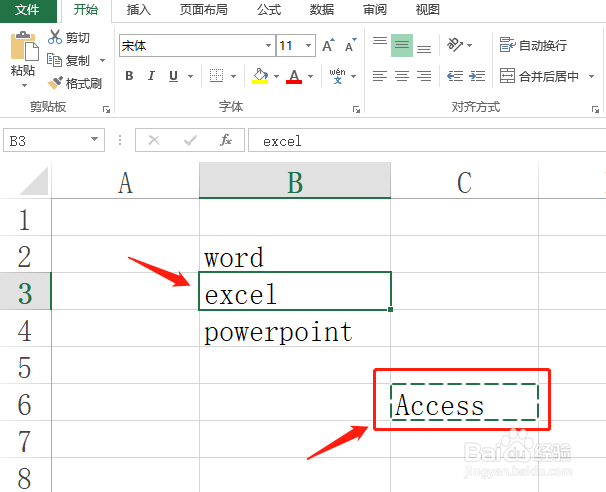Apply red font color A
The width and height of the screenshot is (606, 492).
[294, 76]
